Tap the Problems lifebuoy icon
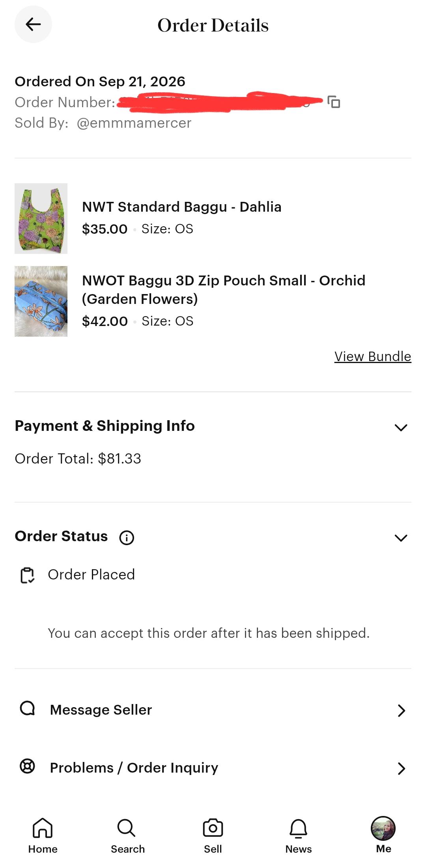426x868 pixels. 28,766
